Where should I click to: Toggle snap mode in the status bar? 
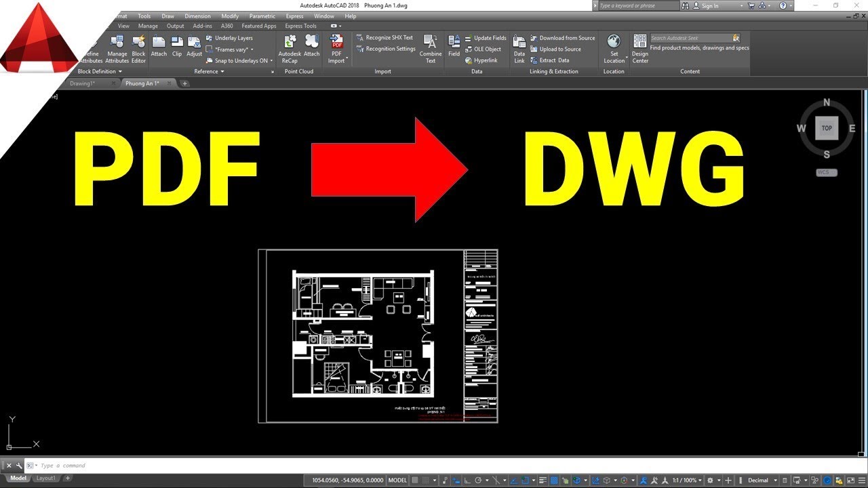(427, 480)
